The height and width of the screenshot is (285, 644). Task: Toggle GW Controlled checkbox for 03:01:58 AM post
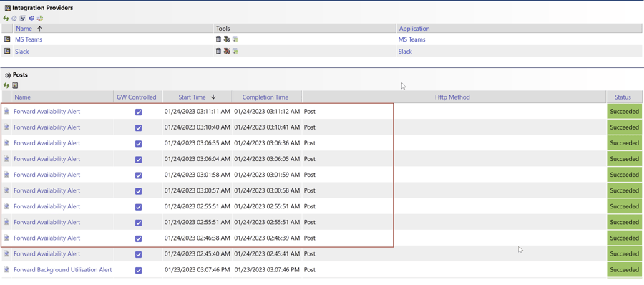138,175
